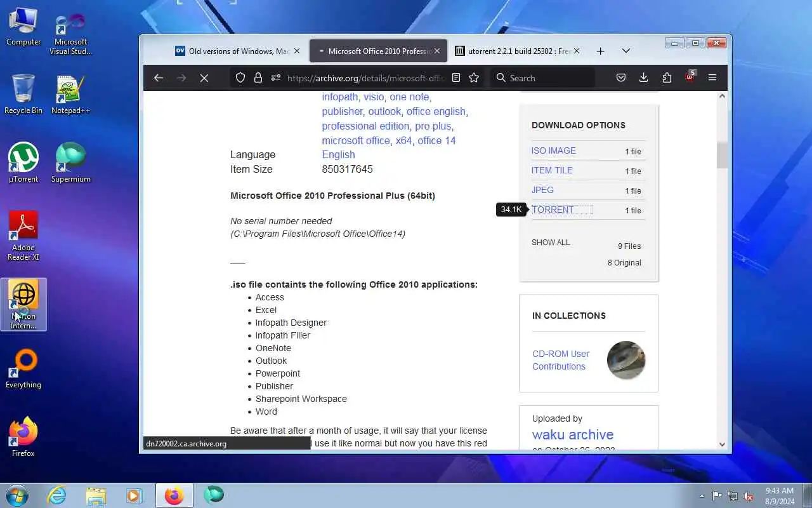Screen dimensions: 812x508
Task: Click the office 14 topic tag
Action: click(436, 140)
